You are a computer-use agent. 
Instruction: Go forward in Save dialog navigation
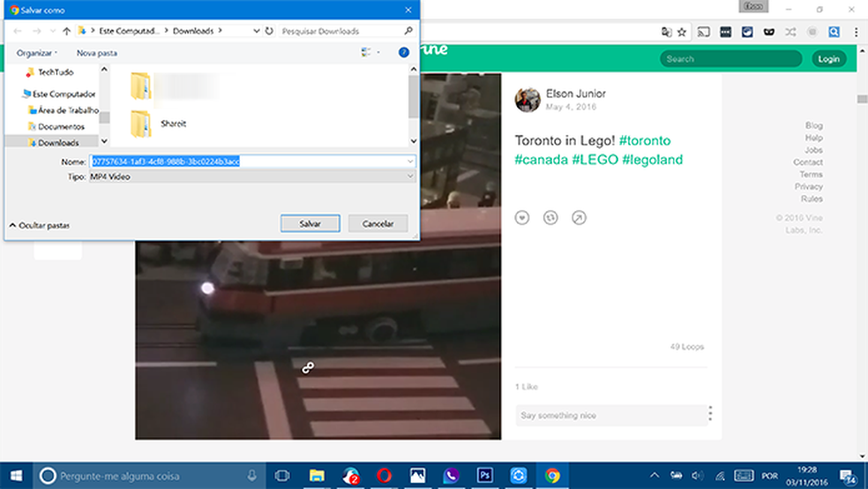click(36, 31)
